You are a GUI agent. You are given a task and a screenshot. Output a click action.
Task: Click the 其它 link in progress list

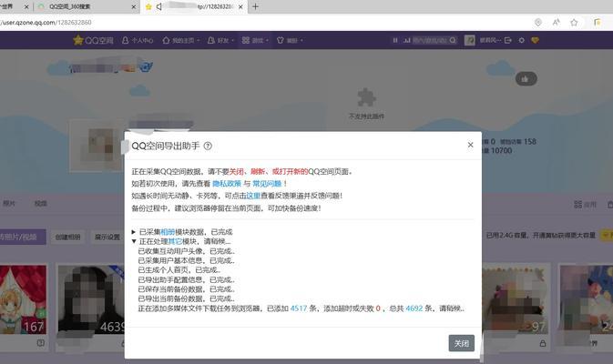pyautogui.click(x=175, y=241)
